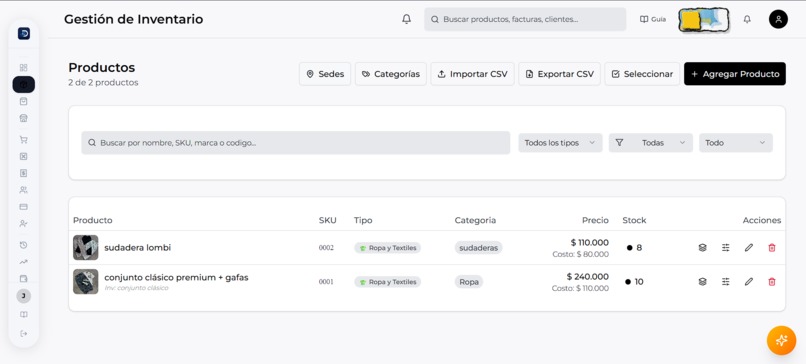Click the sudadera lombi product thumbnail
Image resolution: width=806 pixels, height=364 pixels.
[85, 248]
